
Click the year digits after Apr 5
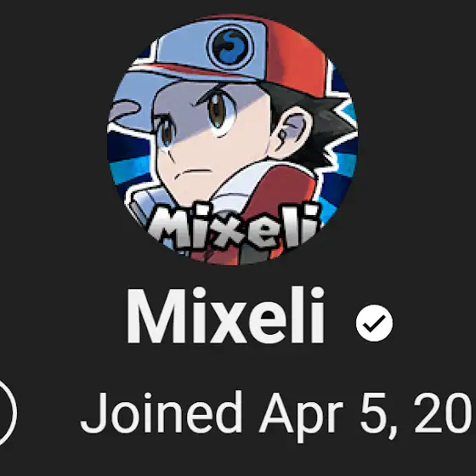click(x=443, y=413)
